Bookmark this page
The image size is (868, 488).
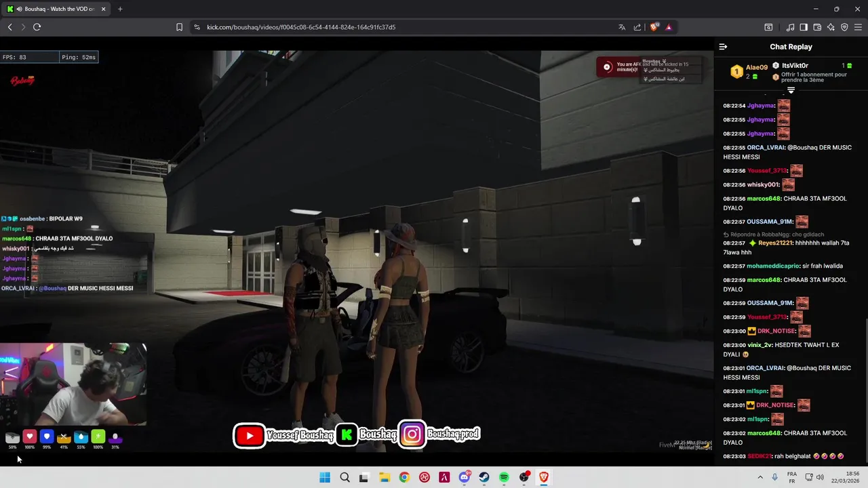179,27
